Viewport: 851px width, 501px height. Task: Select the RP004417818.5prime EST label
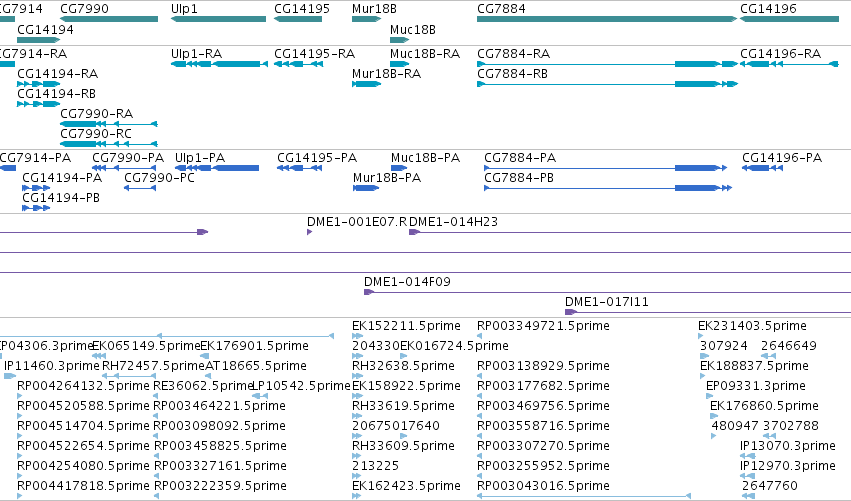click(x=84, y=487)
